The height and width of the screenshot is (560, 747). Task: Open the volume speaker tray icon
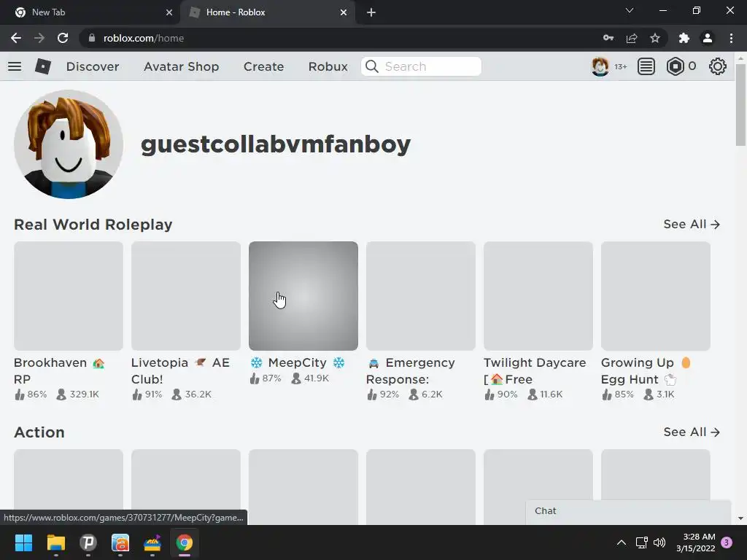[x=659, y=542]
